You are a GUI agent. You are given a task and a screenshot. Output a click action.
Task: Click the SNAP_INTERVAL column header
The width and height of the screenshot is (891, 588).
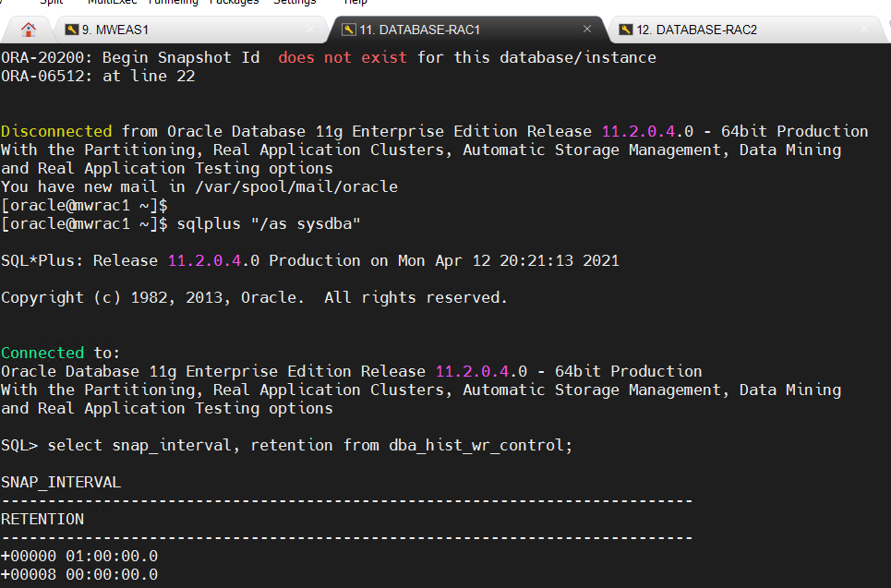[61, 483]
